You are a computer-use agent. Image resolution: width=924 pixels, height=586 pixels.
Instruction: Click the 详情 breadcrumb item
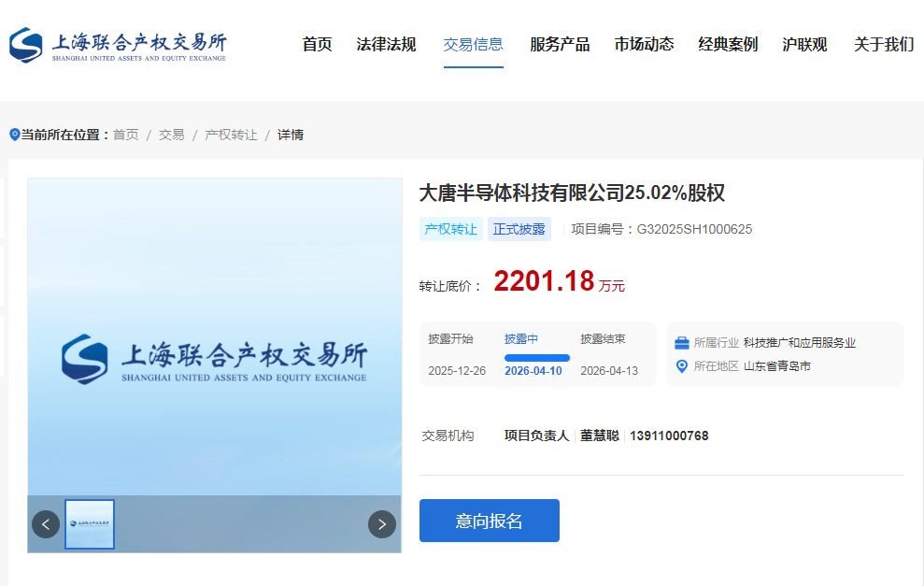[x=291, y=135]
